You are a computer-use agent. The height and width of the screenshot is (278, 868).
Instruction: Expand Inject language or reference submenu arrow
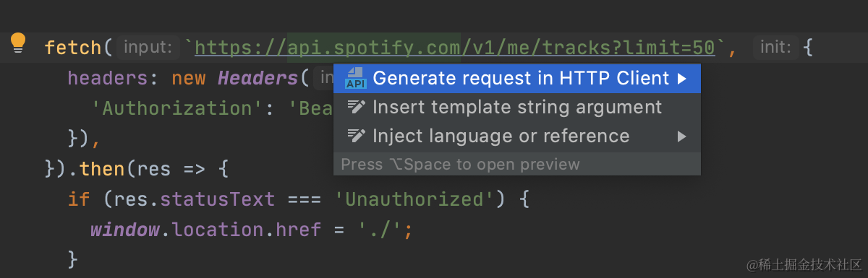[x=681, y=136]
